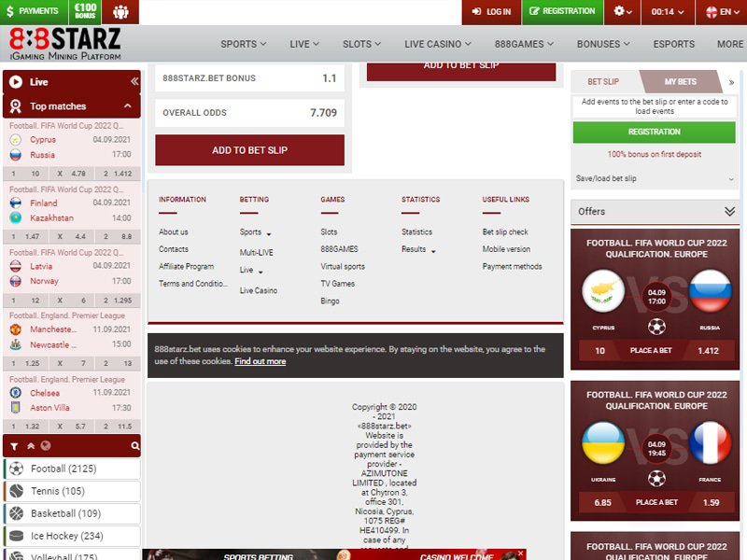Click Find out more cookie link

[261, 361]
